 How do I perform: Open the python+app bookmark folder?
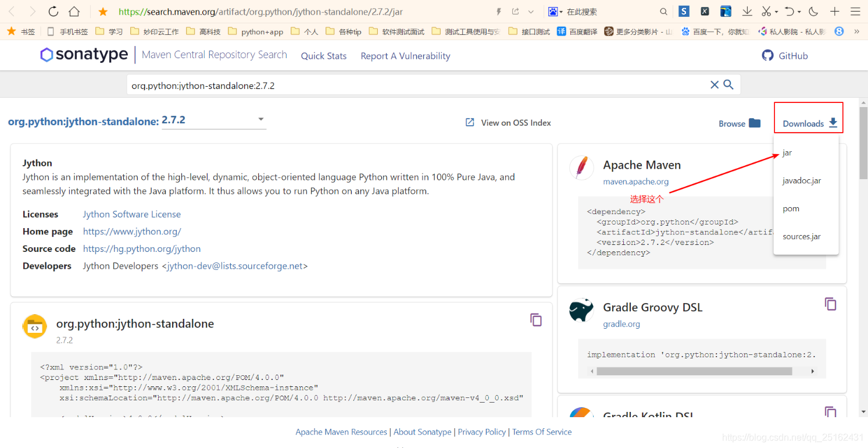255,31
